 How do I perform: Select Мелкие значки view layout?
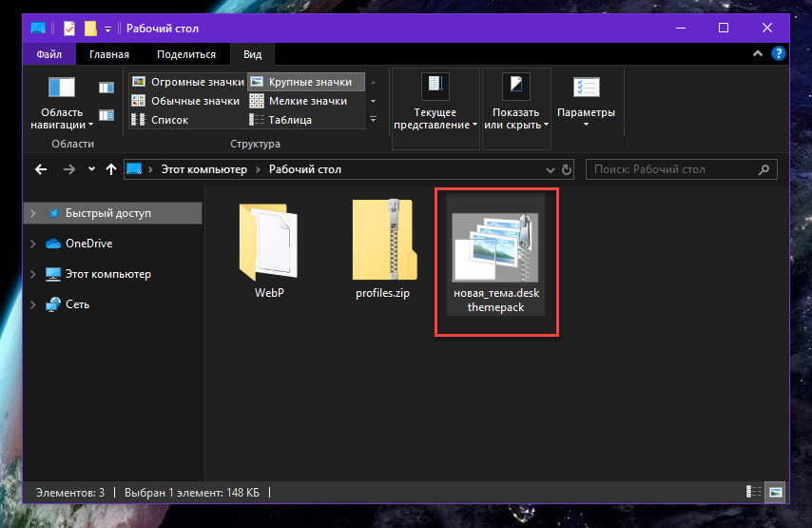click(x=306, y=101)
